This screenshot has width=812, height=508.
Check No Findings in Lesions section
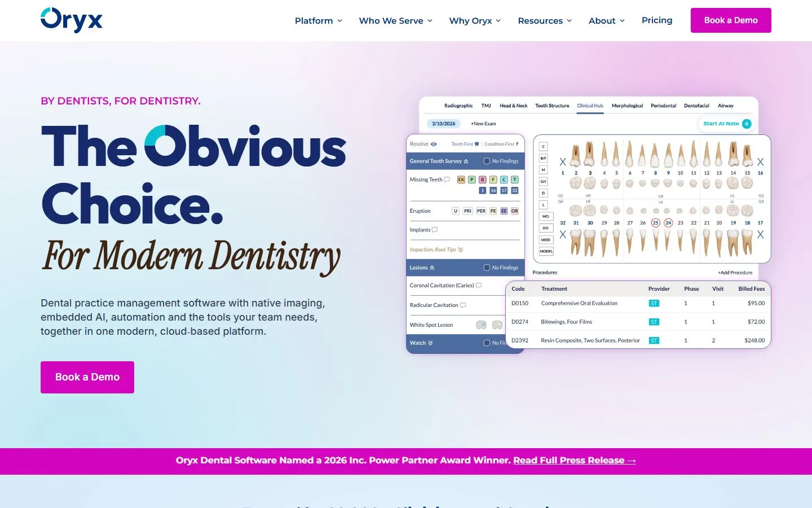(x=487, y=268)
